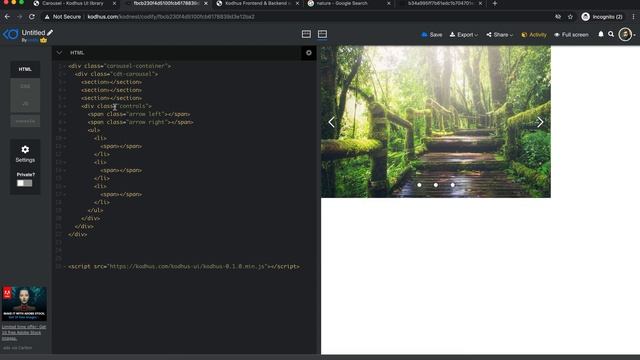The height and width of the screenshot is (360, 640).
Task: Select first carousel dot indicator
Action: (x=419, y=185)
